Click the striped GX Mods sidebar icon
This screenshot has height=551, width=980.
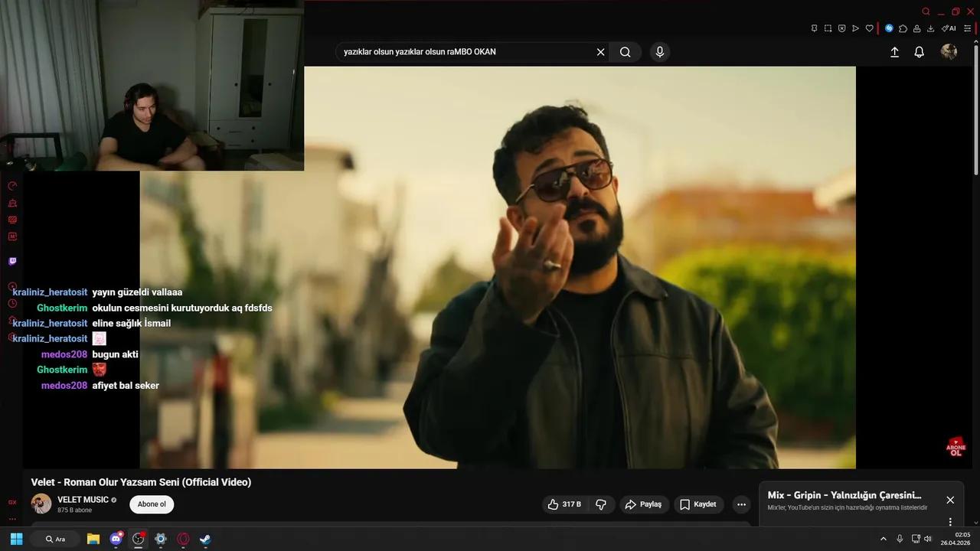pyautogui.click(x=12, y=220)
